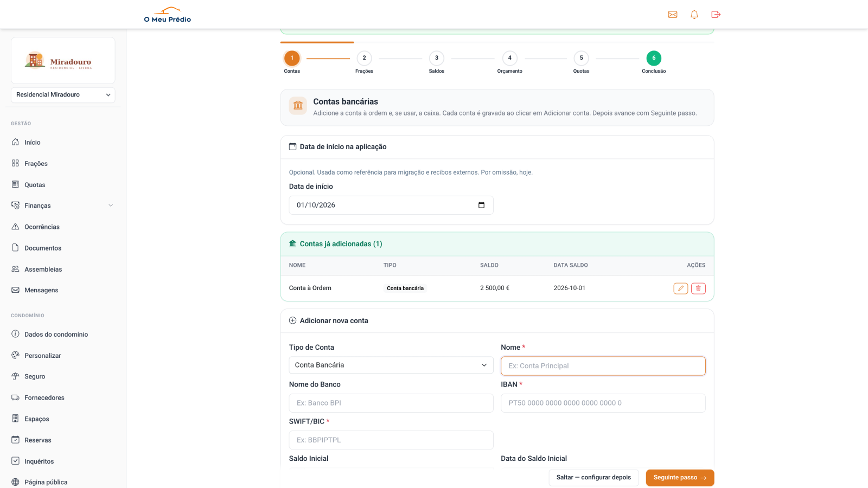The width and height of the screenshot is (868, 488).
Task: Focus the Nome input field
Action: [x=603, y=366]
